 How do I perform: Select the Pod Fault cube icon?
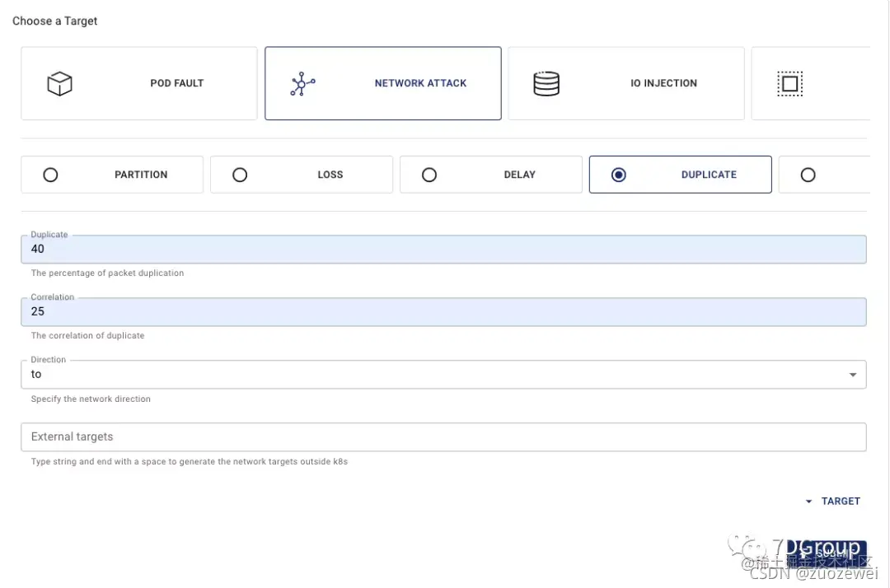tap(59, 84)
